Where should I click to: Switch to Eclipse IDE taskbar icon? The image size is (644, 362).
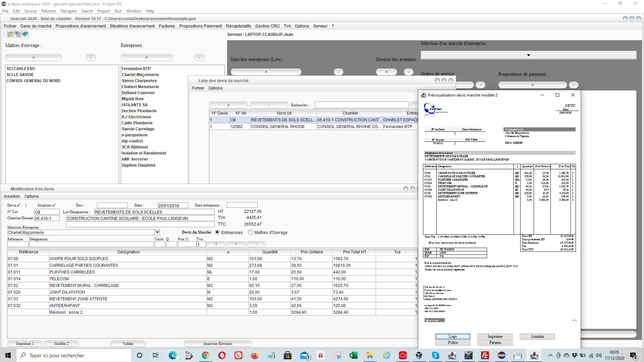[501, 355]
